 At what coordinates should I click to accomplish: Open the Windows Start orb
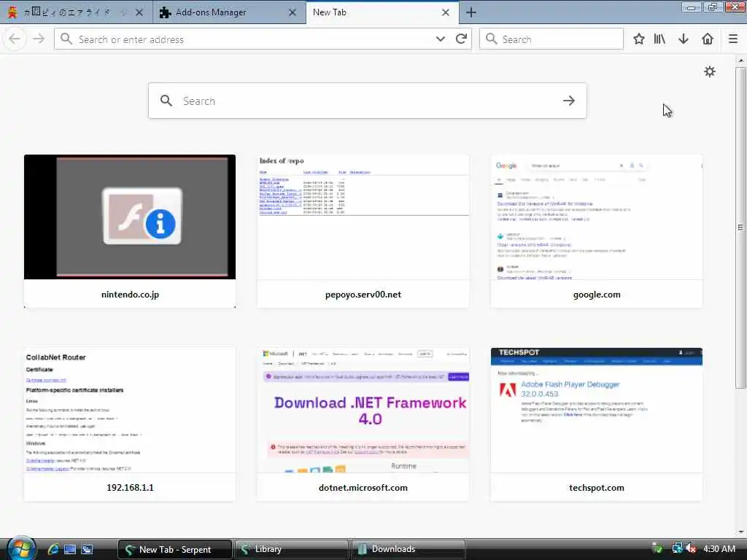tap(20, 548)
